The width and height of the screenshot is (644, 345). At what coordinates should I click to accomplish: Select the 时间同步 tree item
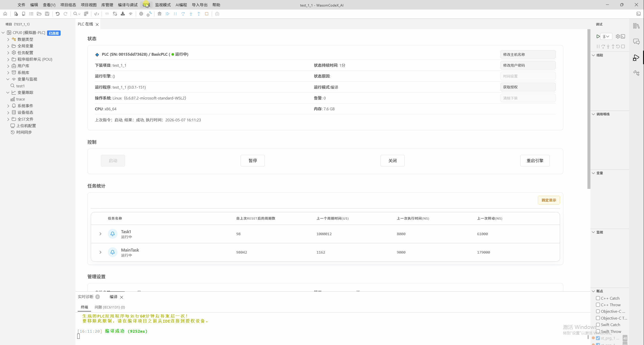24,132
